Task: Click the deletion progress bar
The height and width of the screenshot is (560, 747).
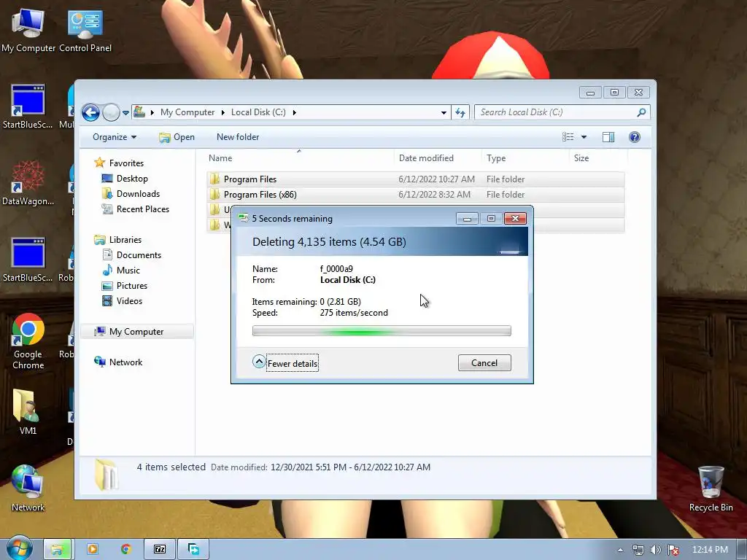Action: coord(382,331)
